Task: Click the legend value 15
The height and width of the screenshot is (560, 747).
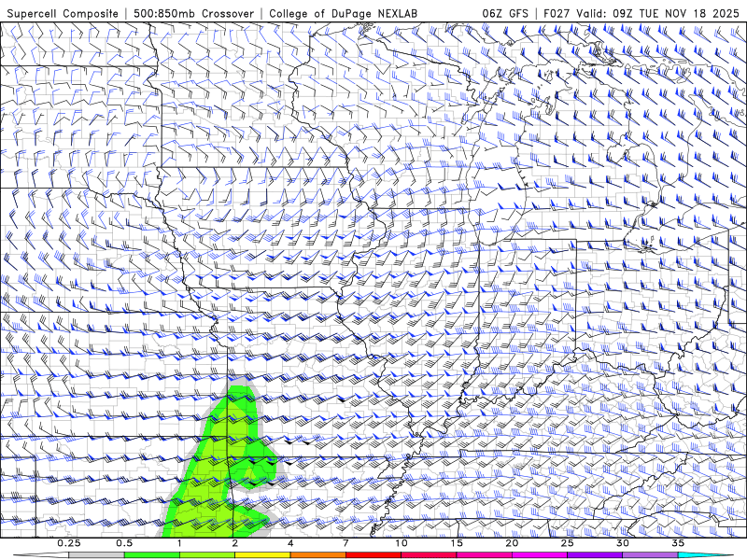Action: pos(457,543)
